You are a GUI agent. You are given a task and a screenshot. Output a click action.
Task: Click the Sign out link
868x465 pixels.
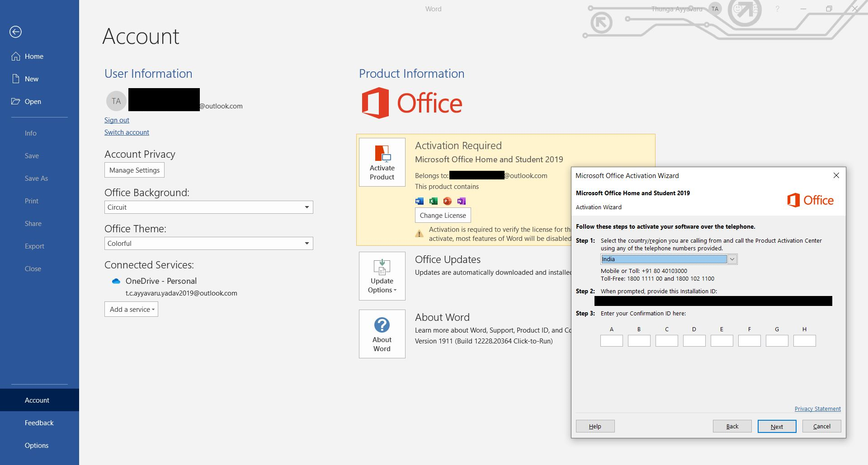pos(117,120)
